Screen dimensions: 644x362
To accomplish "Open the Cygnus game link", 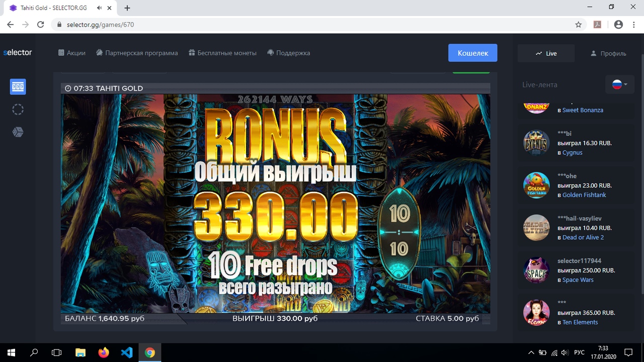I will point(572,152).
